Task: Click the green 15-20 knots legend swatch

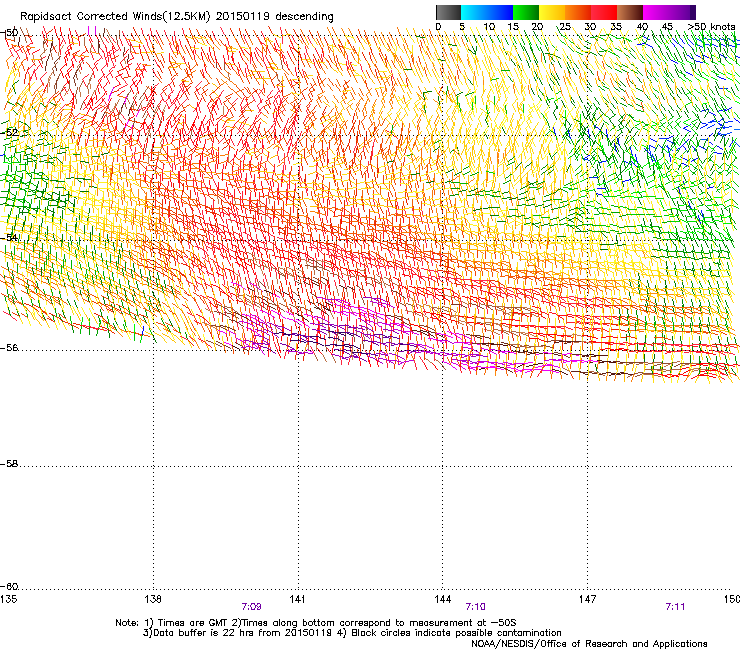Action: pos(526,12)
